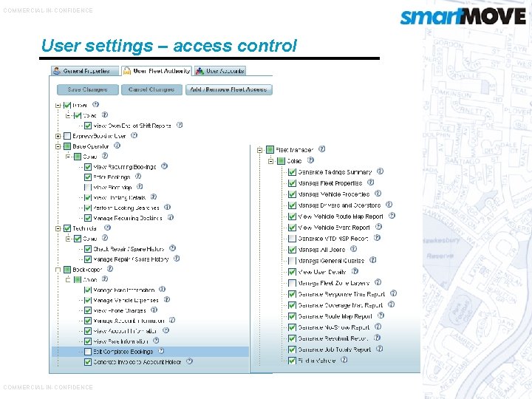This screenshot has width=532, height=399.
Task: Click Add / Remove Fleet Access button
Action: point(228,89)
